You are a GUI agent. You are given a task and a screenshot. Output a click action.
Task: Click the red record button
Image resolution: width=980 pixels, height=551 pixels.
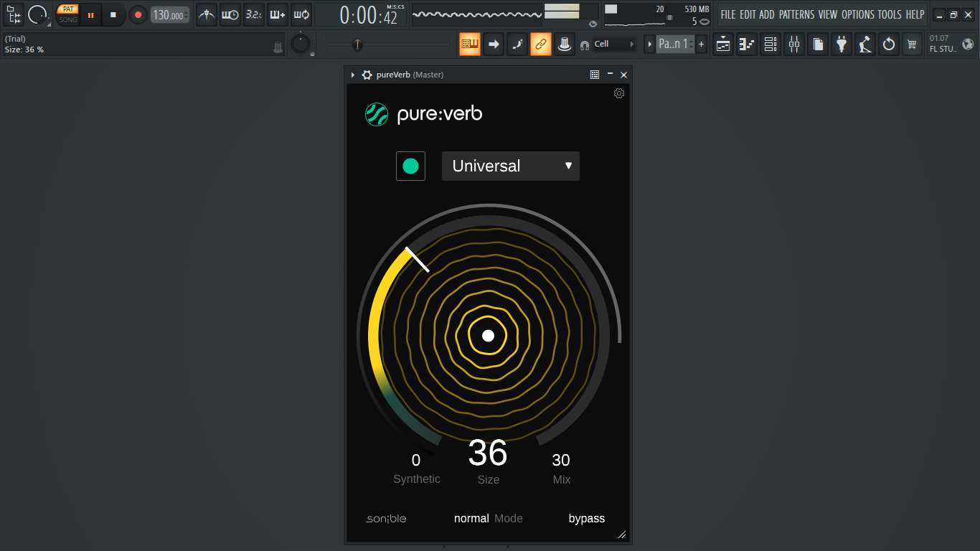[x=138, y=14]
